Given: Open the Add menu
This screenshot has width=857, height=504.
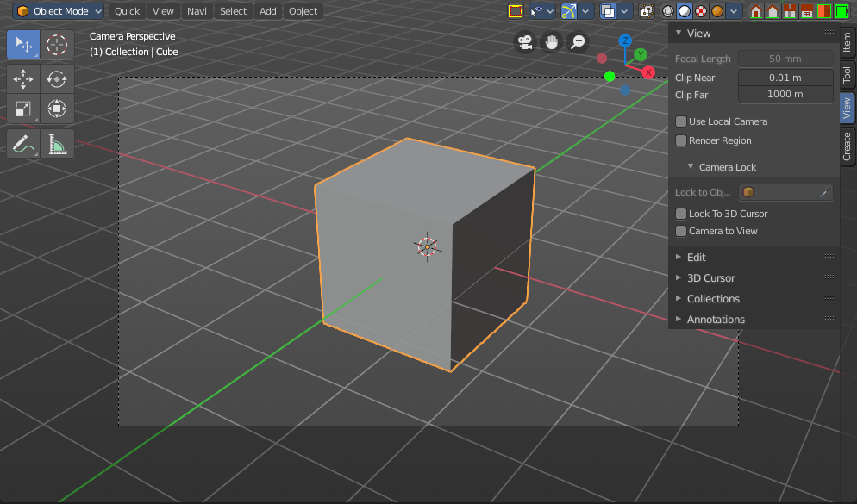Looking at the screenshot, I should pos(268,11).
